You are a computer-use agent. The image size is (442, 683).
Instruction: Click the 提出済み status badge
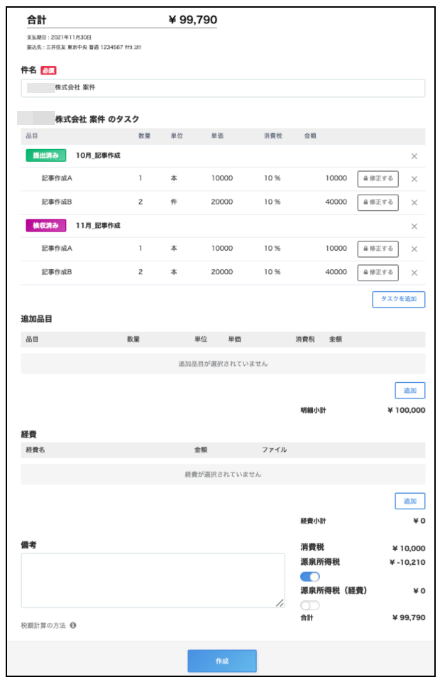tap(46, 156)
